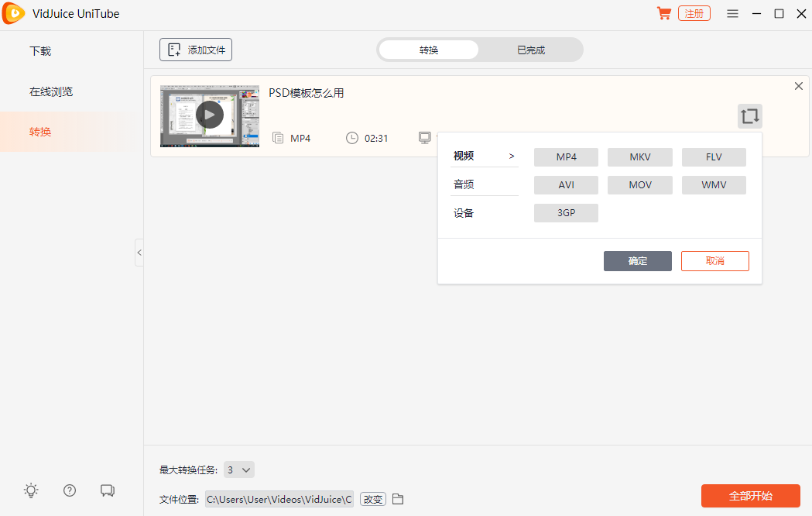The image size is (812, 516).
Task: Open the help question mark icon
Action: (x=69, y=490)
